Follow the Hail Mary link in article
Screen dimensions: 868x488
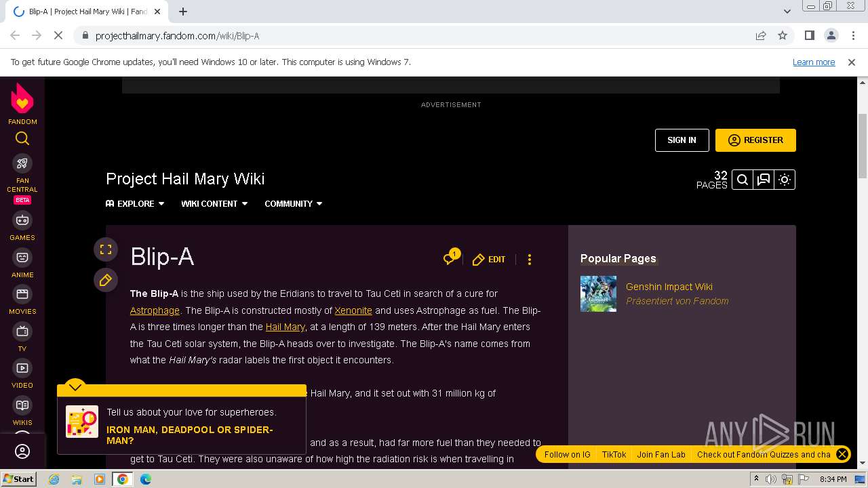click(285, 327)
